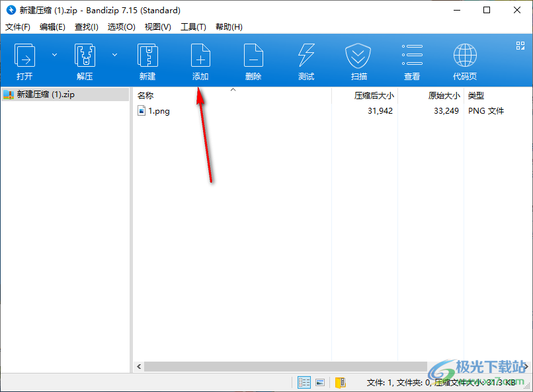Image resolution: width=533 pixels, height=392 pixels.
Task: Switch to image preview view icon
Action: pos(320,383)
